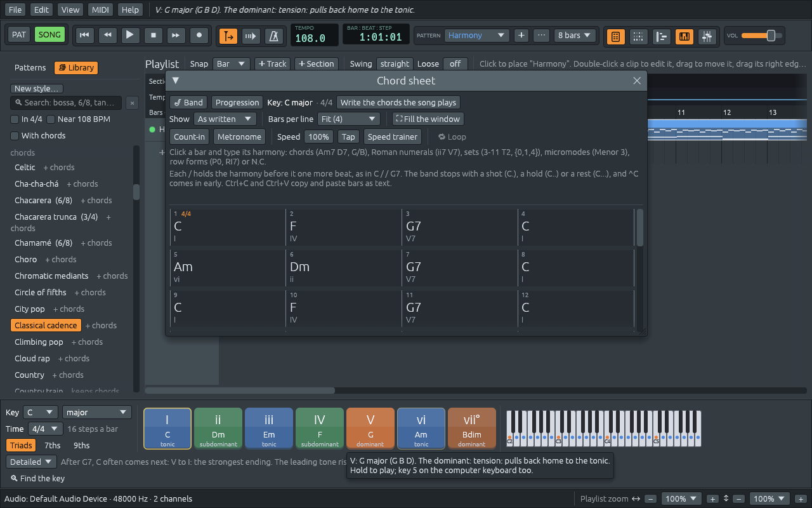Open the Detailed dropdown
The height and width of the screenshot is (508, 812).
pos(32,462)
